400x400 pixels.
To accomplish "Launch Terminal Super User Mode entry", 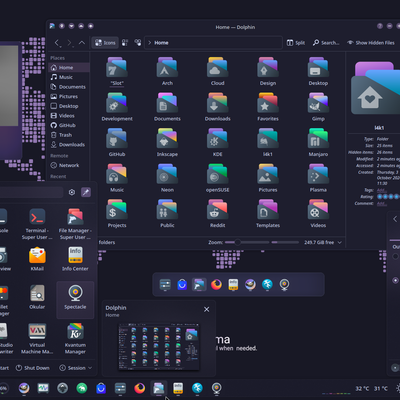I will (x=37, y=224).
